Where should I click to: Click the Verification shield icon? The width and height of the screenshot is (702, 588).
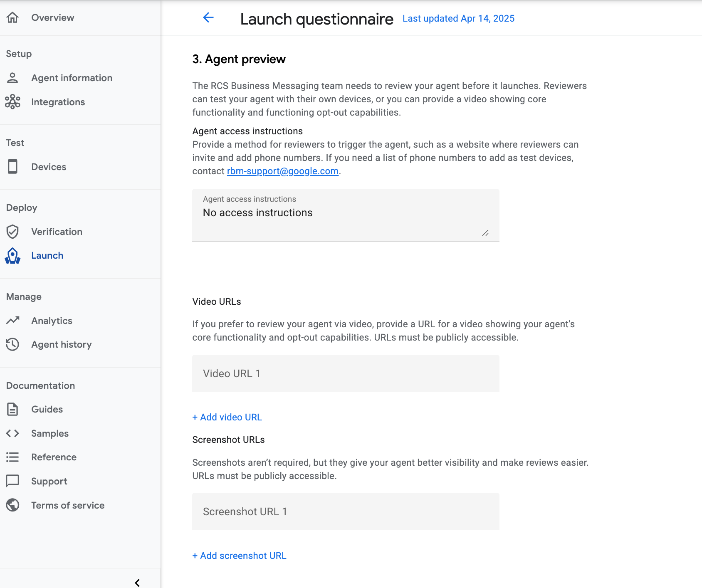click(x=12, y=232)
